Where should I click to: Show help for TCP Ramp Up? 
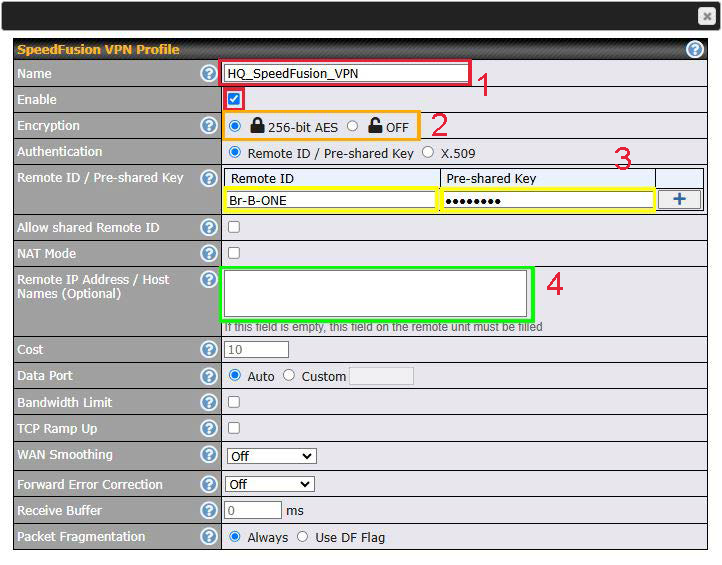click(209, 428)
